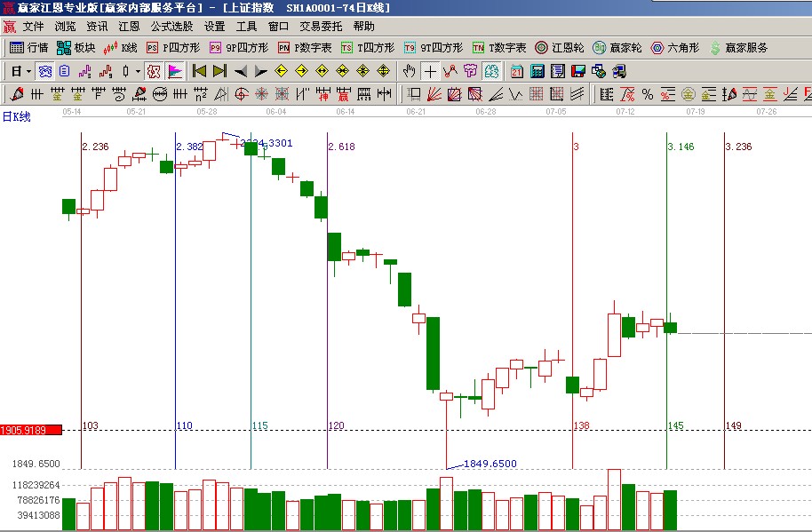Screen dimensions: 812x532
Task: Open the 公式选股 menu
Action: tap(171, 27)
